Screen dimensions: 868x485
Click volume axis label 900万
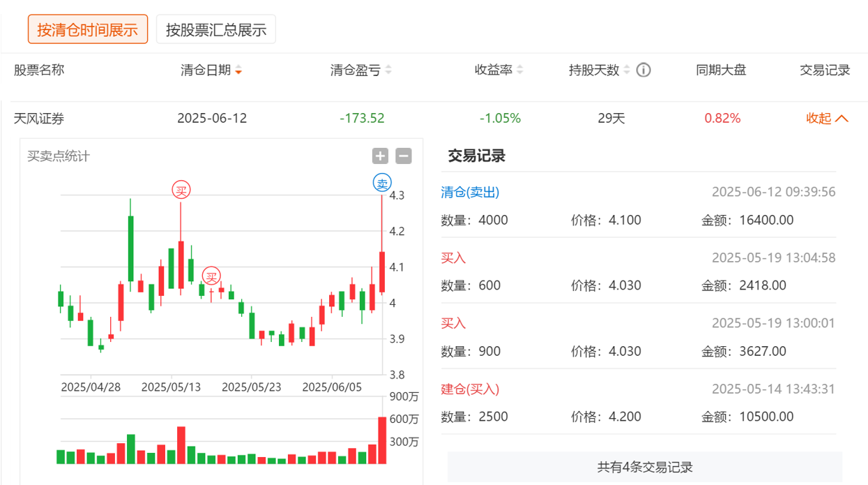(x=404, y=396)
